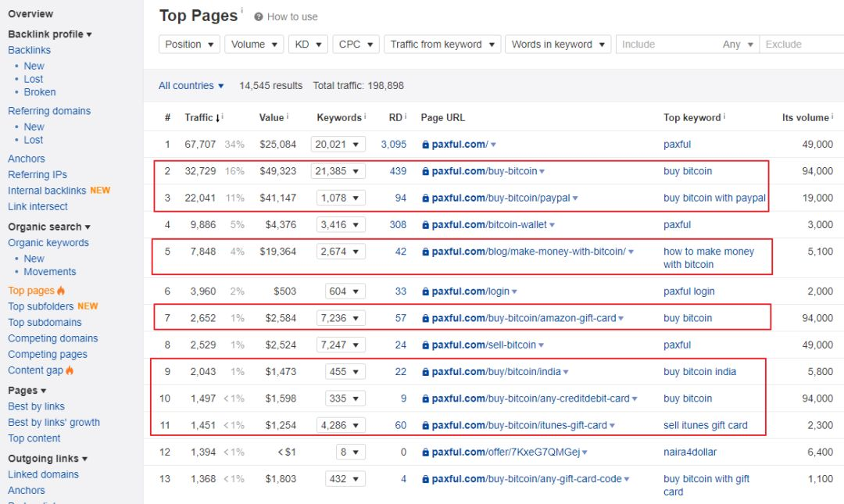Open the Any match-type dropdown

[738, 45]
